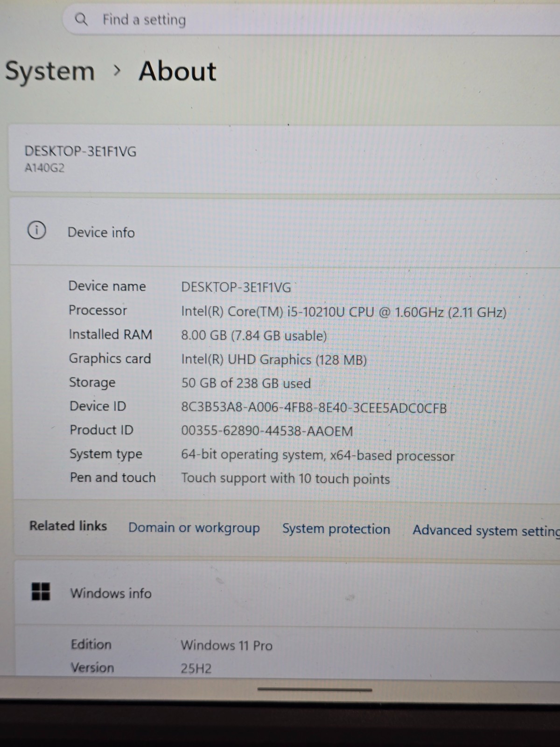
Task: Select the 8.00 GB RAM value
Action: pyautogui.click(x=254, y=336)
